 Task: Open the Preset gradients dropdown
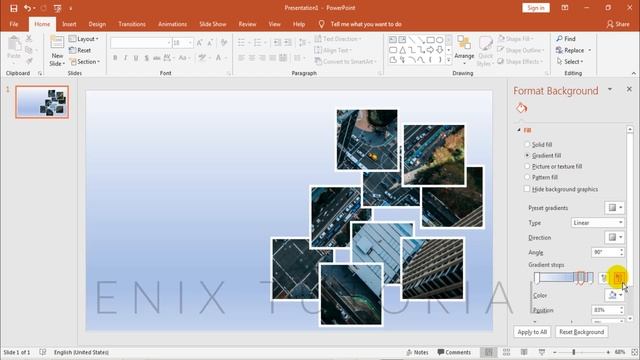click(614, 208)
